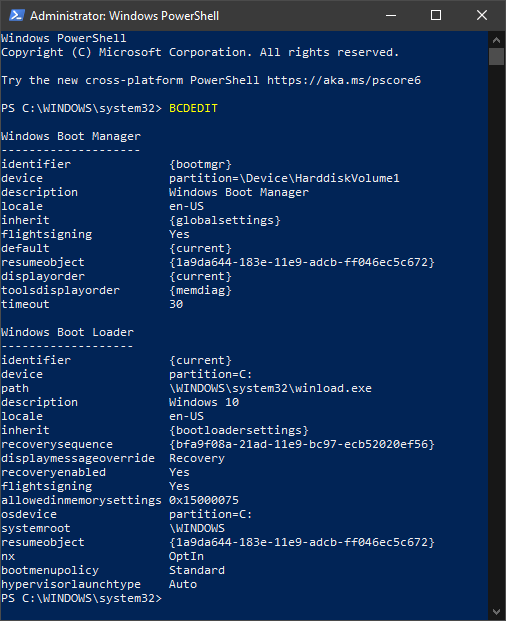Screen dimensions: 506x621
Task: Click the Boot Loader's resumeobject GUID
Action: click(x=302, y=542)
